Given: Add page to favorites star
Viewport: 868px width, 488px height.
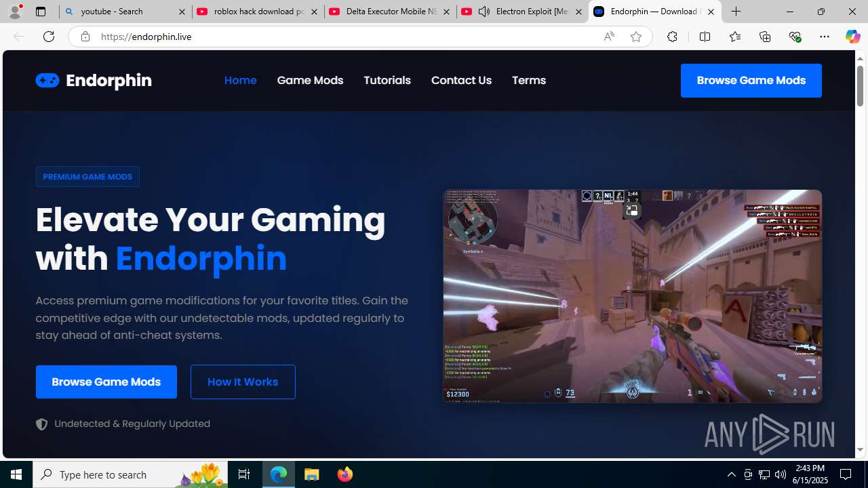Looking at the screenshot, I should [636, 37].
